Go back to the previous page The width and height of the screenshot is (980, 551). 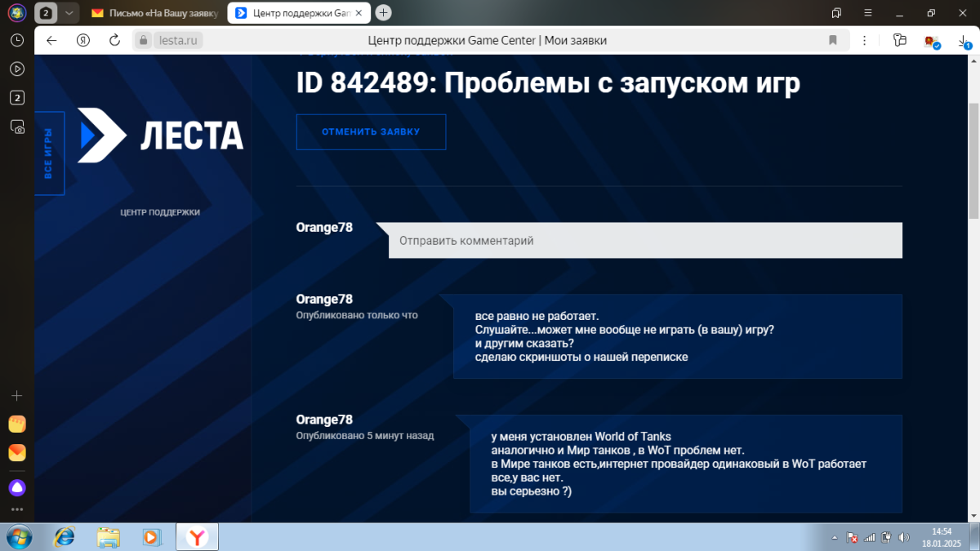(x=51, y=40)
